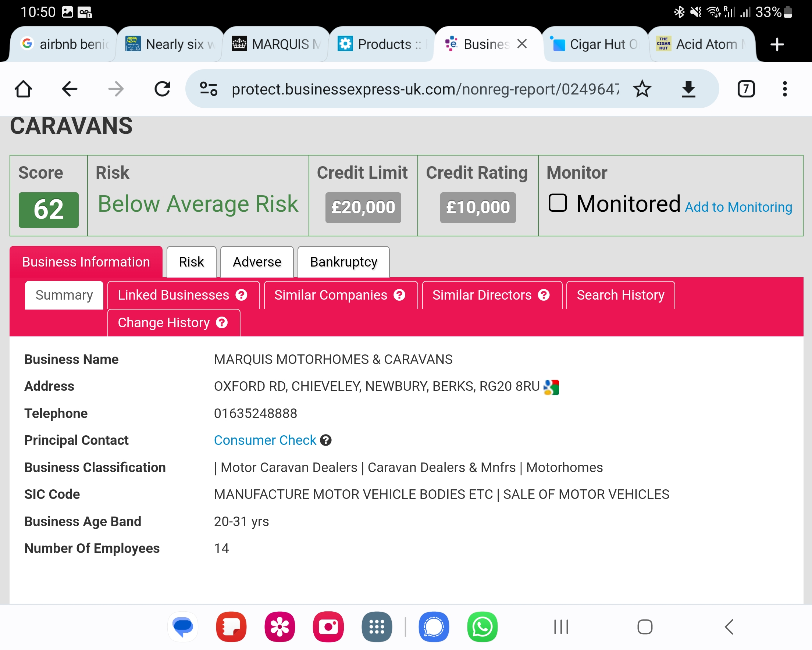Switch to the Nearly six browser tab
Viewport: 812px width, 650px height.
pos(170,44)
